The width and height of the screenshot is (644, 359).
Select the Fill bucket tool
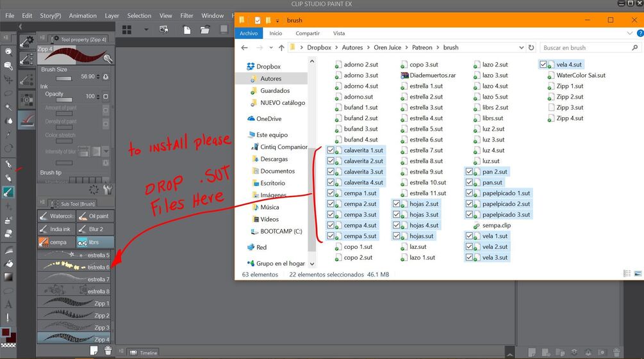click(8, 264)
